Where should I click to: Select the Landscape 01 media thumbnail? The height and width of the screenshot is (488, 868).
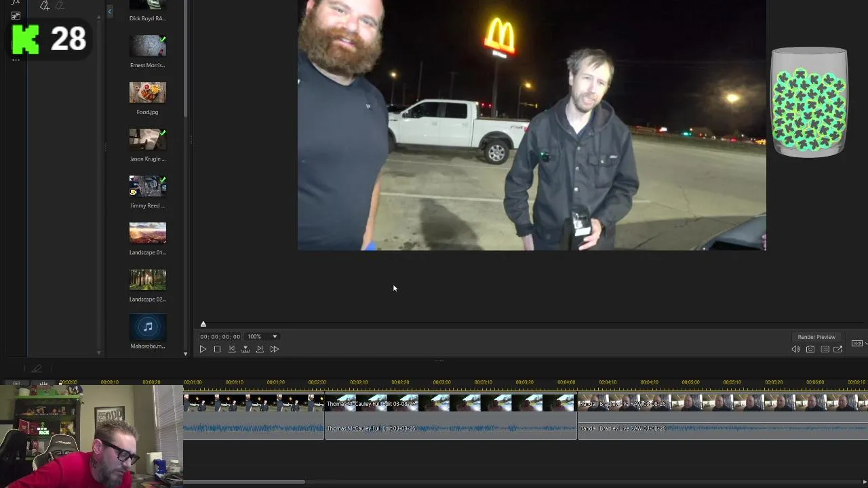point(148,233)
